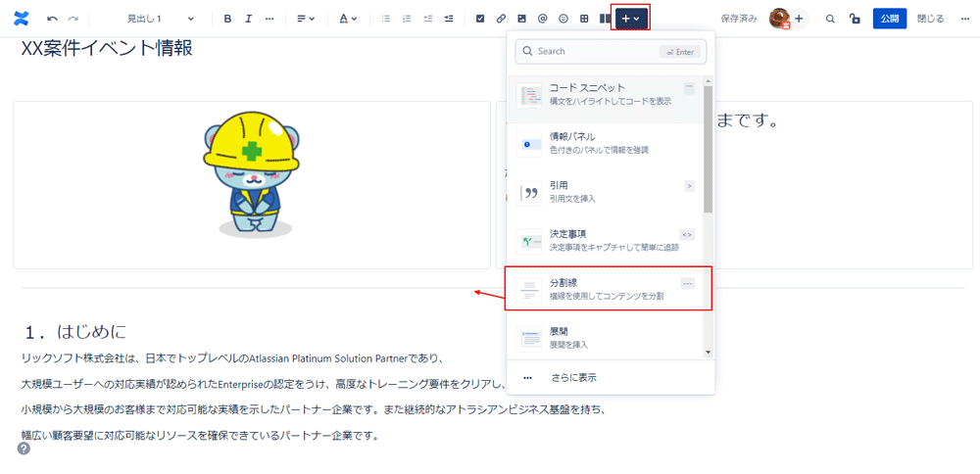Click the line starting with リックソフト株式会社は

pos(232,357)
